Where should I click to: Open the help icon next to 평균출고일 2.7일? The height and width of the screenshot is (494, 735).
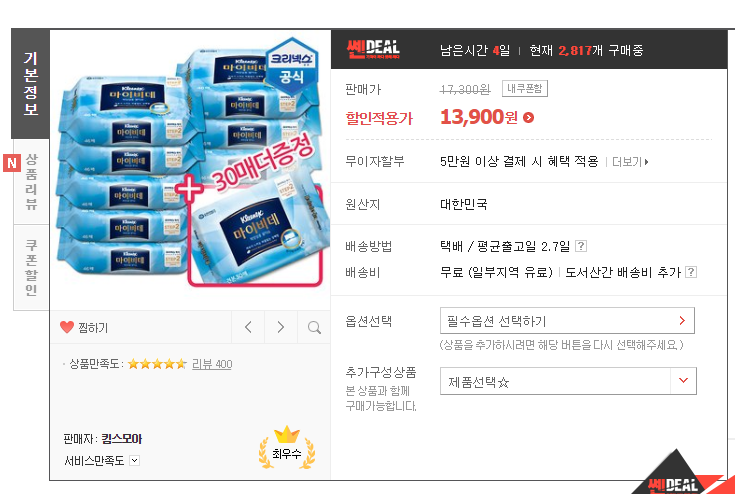(x=581, y=246)
